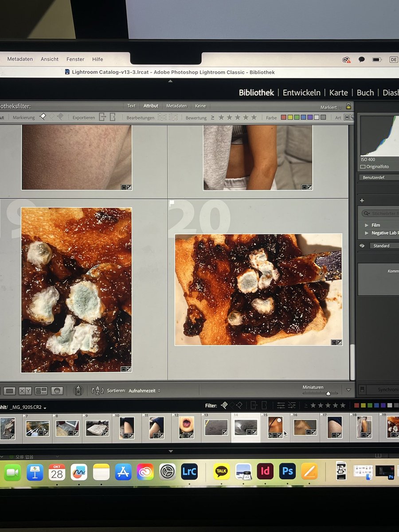Click the yellow color label filter swatch
Screen dimensions: 399x532
click(290, 117)
